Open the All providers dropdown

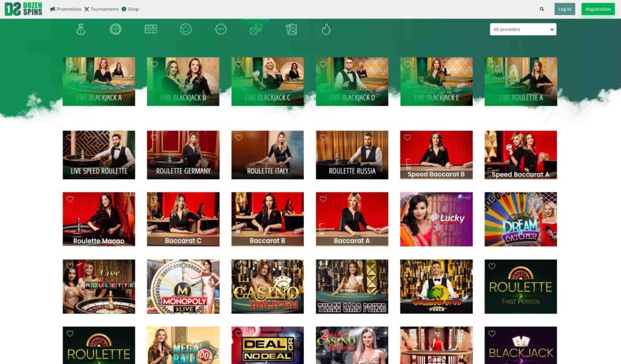click(523, 29)
